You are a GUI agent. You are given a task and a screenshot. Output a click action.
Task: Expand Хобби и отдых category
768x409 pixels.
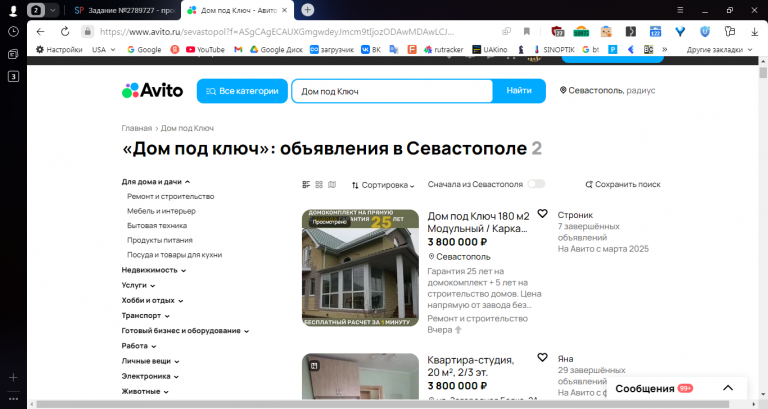pyautogui.click(x=152, y=300)
